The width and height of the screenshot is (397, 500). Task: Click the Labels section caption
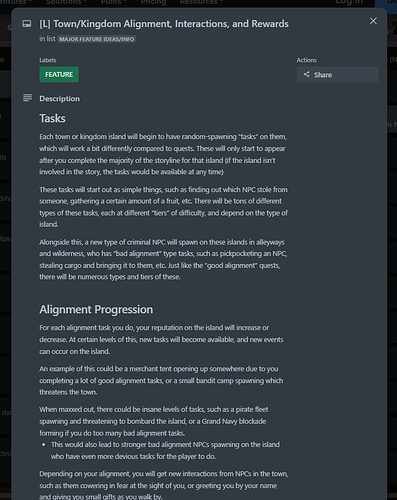(x=48, y=60)
